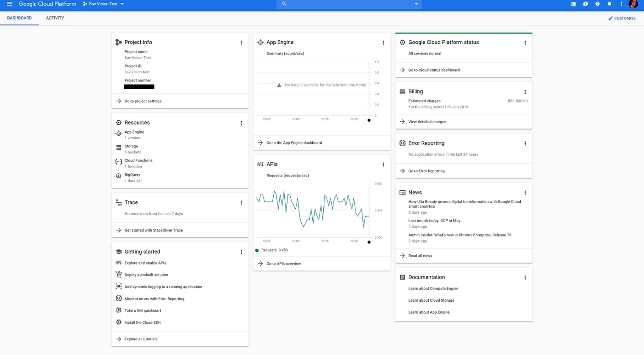The height and width of the screenshot is (355, 644).
Task: Click in the top search field
Action: [x=349, y=4]
